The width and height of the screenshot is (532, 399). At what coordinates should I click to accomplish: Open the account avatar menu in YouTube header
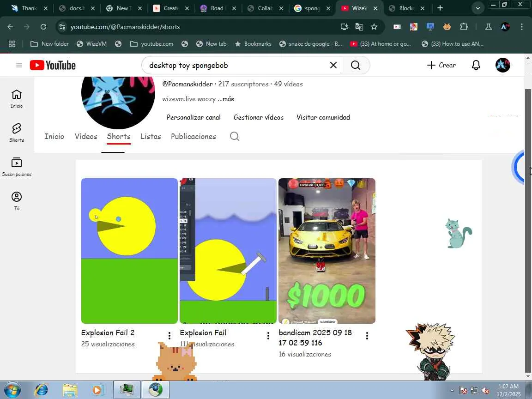pos(502,65)
